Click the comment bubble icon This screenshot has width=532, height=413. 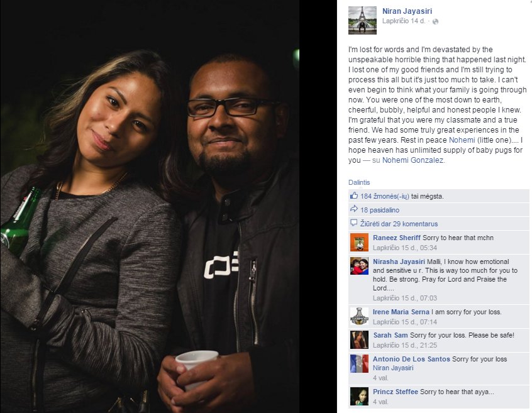point(354,223)
